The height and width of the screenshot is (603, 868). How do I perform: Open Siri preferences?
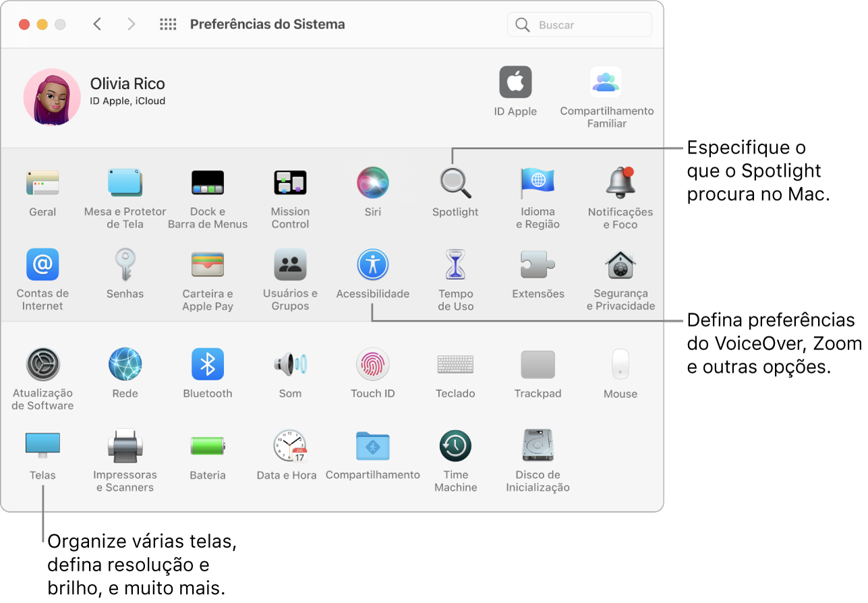[x=373, y=183]
